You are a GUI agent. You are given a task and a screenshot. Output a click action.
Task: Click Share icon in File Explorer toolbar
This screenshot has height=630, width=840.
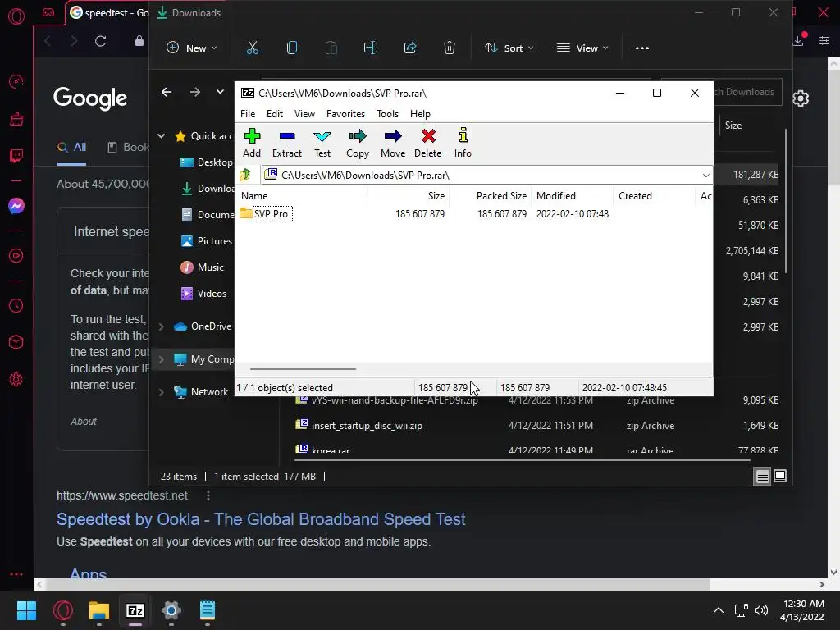410,48
